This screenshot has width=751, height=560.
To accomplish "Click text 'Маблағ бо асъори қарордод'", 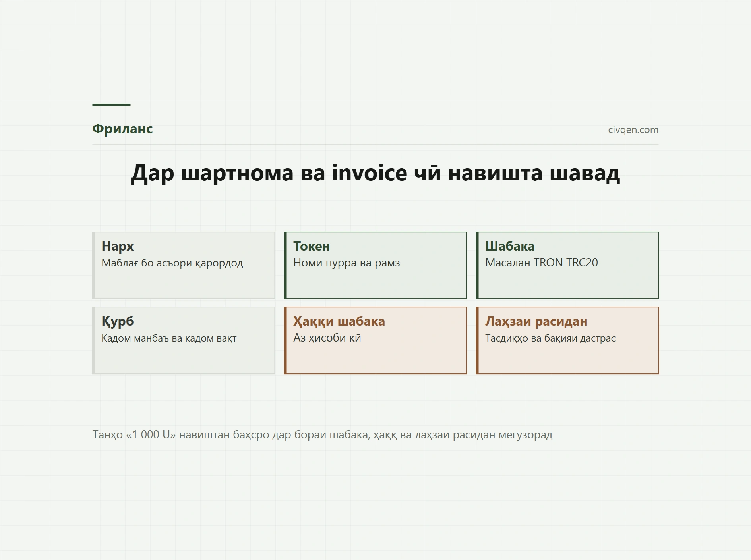I will 172,263.
